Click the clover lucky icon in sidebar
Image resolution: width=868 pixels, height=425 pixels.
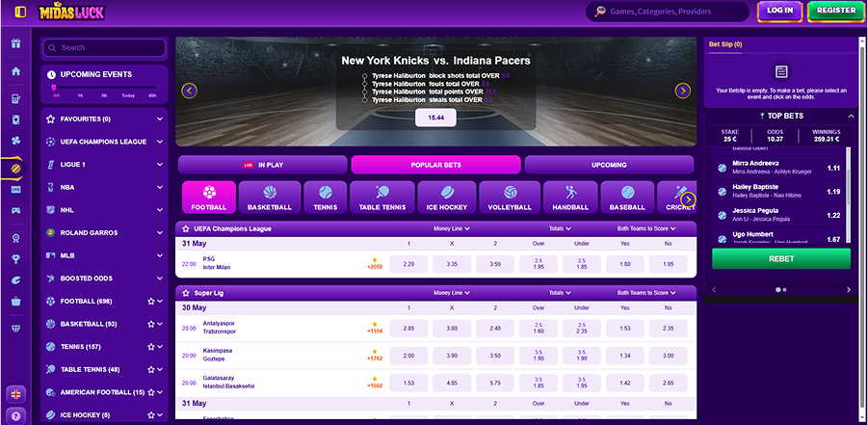click(15, 141)
